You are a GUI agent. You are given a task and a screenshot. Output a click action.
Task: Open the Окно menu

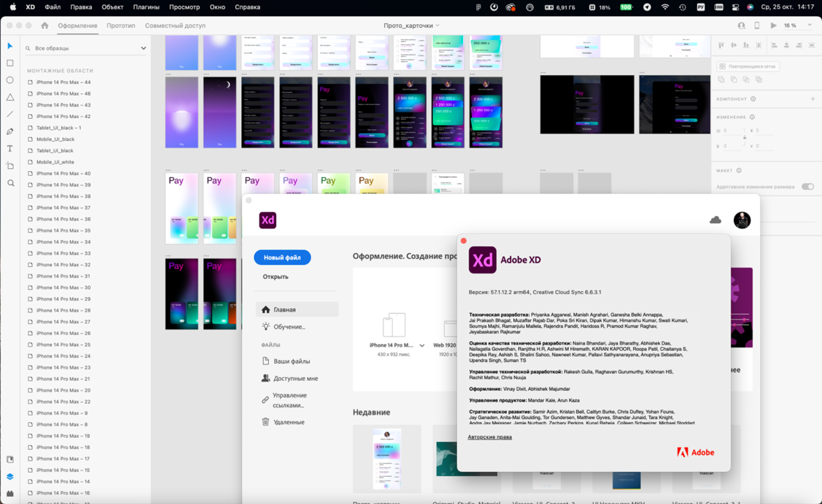click(x=217, y=7)
